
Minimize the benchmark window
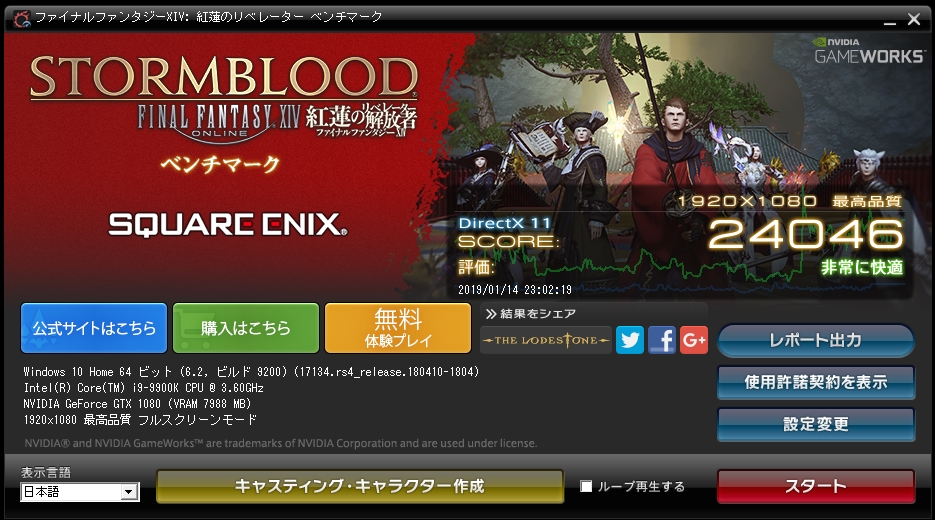click(x=890, y=20)
